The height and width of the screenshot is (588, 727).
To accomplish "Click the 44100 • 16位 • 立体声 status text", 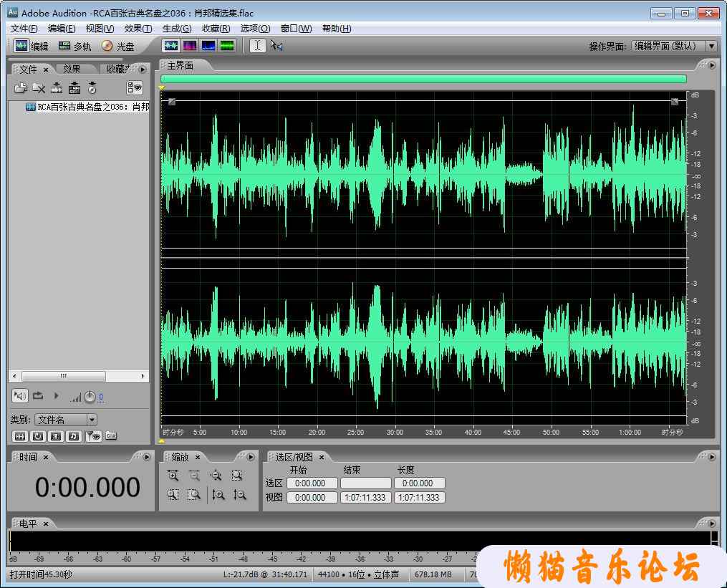I will [358, 574].
